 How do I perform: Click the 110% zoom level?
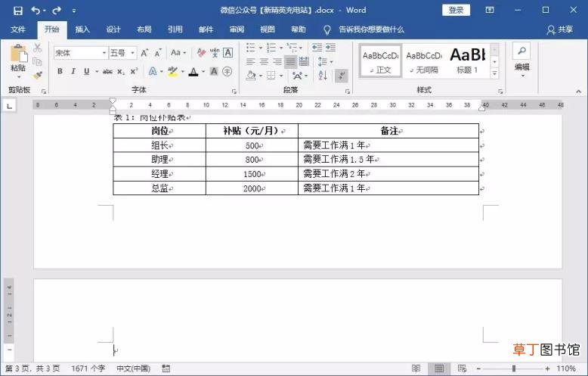point(566,368)
